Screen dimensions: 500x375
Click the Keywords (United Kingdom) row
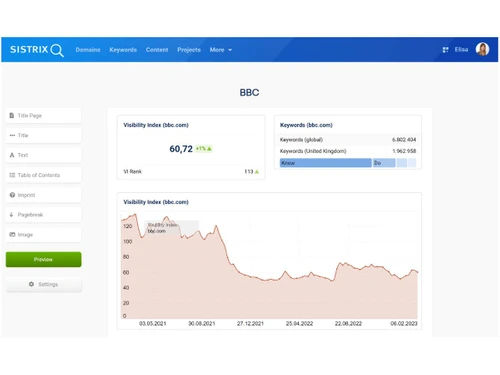coord(348,151)
